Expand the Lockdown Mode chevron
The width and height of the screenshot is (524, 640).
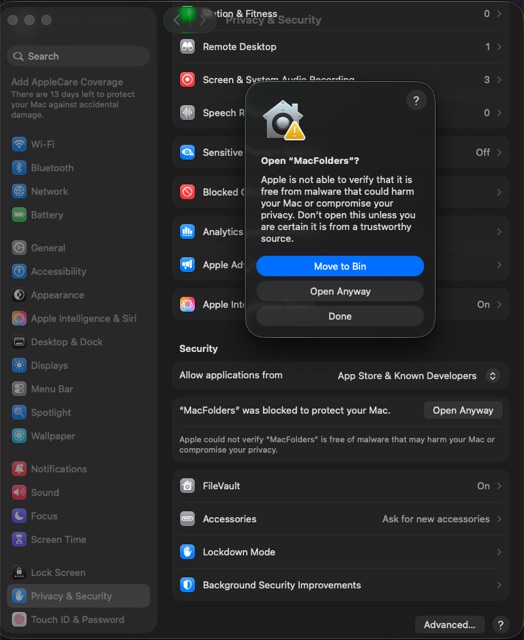(x=499, y=552)
